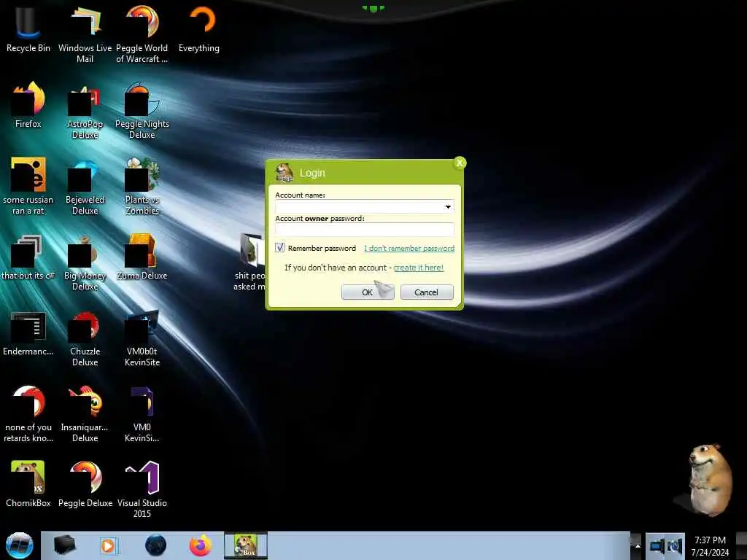Screen dimensions: 747x560
Task: Toggle Remember password checkbox
Action: (x=279, y=248)
